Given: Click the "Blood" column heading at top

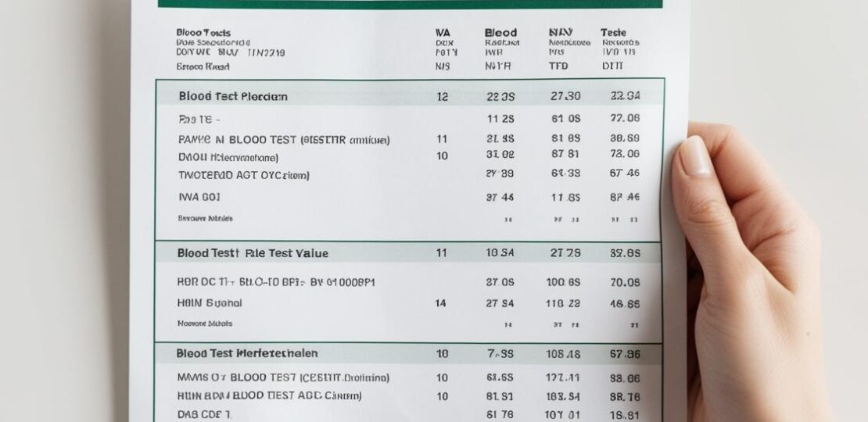Looking at the screenshot, I should click(500, 33).
